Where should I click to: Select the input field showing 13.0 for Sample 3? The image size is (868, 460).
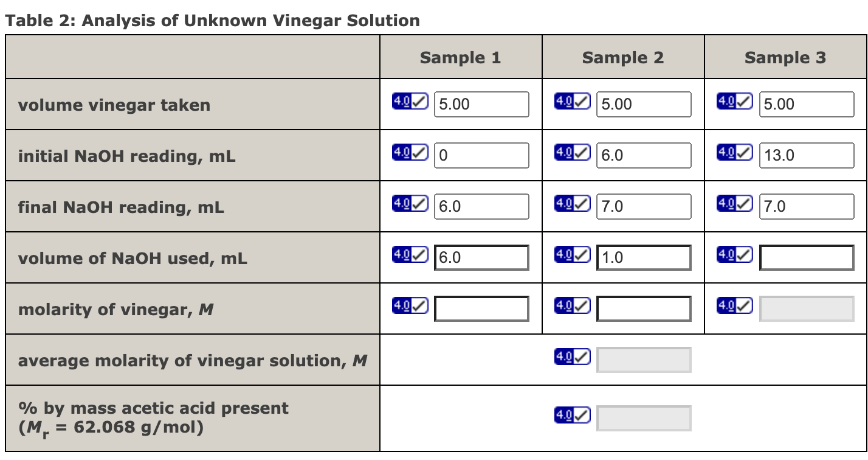807,155
